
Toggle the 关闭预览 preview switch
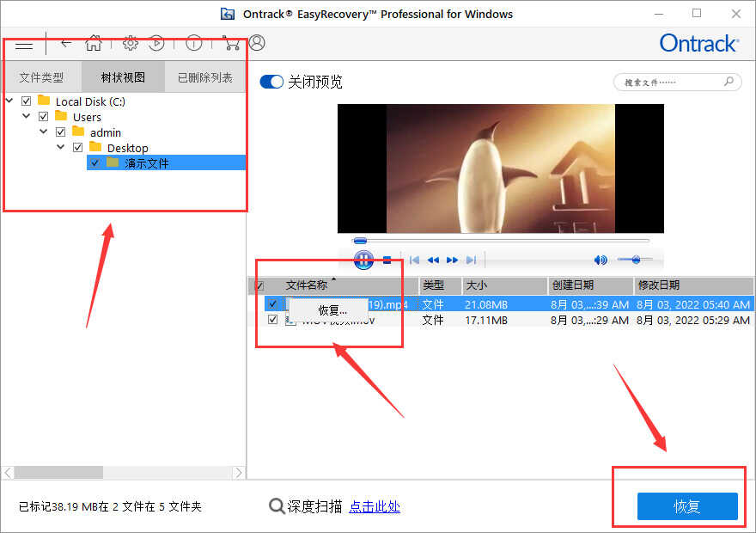(x=271, y=82)
